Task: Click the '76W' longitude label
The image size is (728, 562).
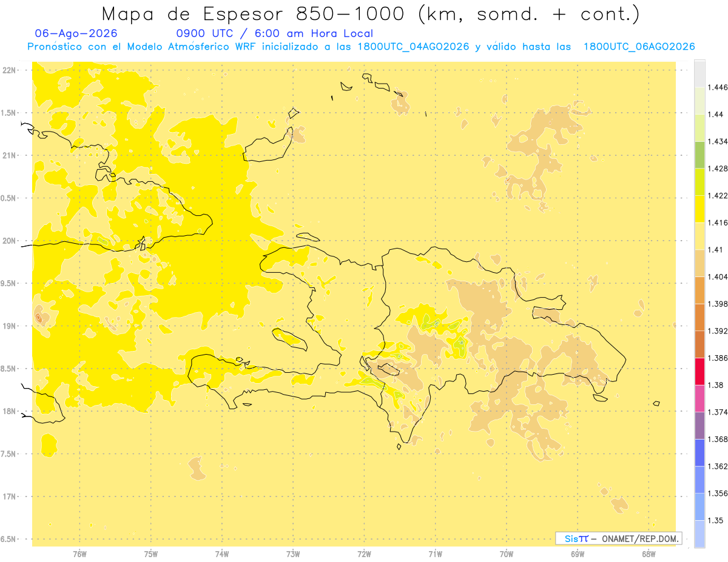Action: (79, 554)
